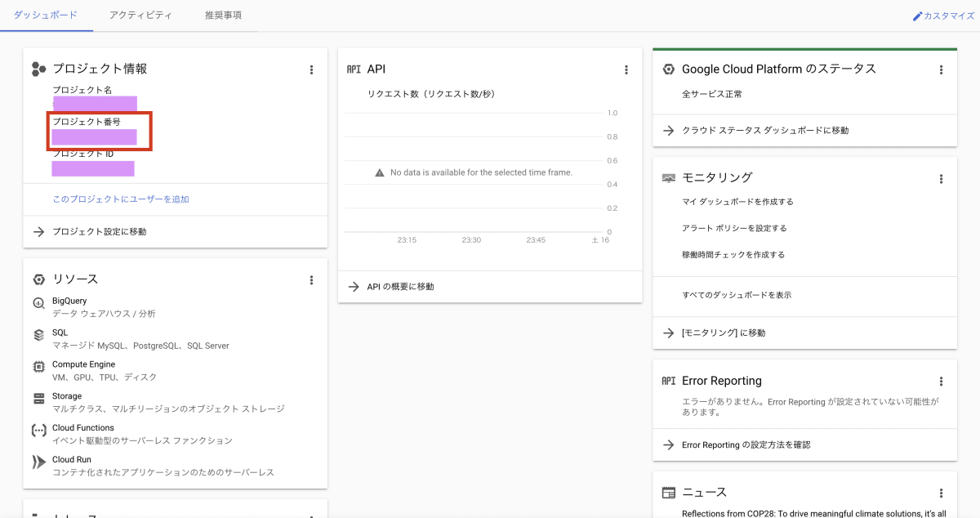Open the Error Reporting card's three-dot menu
Image resolution: width=980 pixels, height=518 pixels.
click(x=941, y=382)
